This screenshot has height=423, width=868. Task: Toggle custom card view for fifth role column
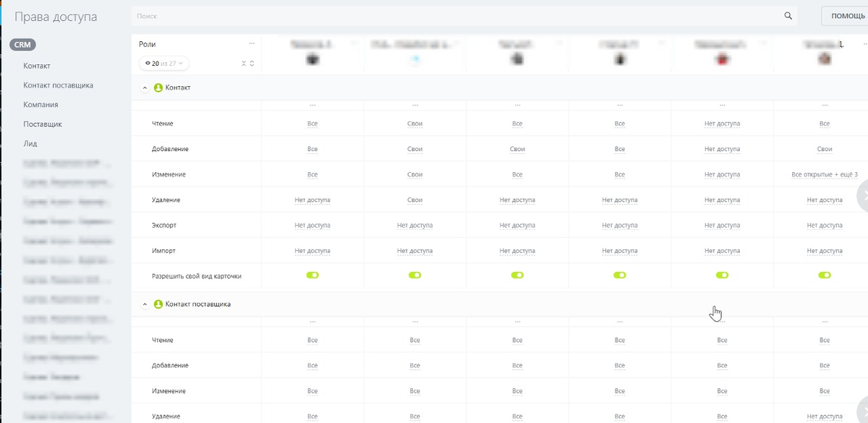(722, 275)
